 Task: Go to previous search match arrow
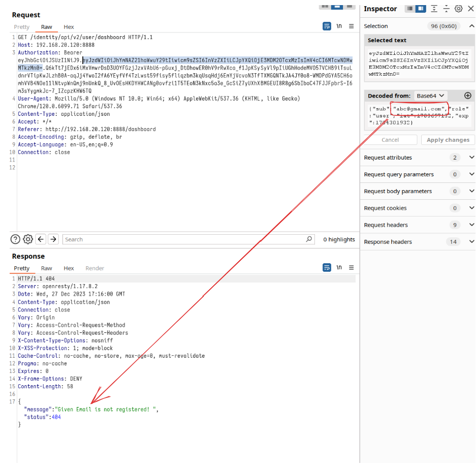click(41, 239)
